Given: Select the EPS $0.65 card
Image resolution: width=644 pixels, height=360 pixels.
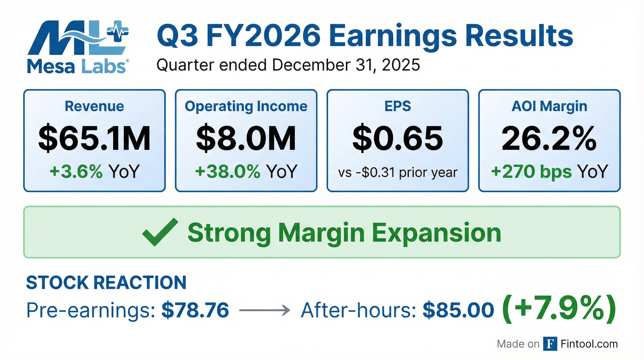Looking at the screenshot, I should tap(398, 140).
